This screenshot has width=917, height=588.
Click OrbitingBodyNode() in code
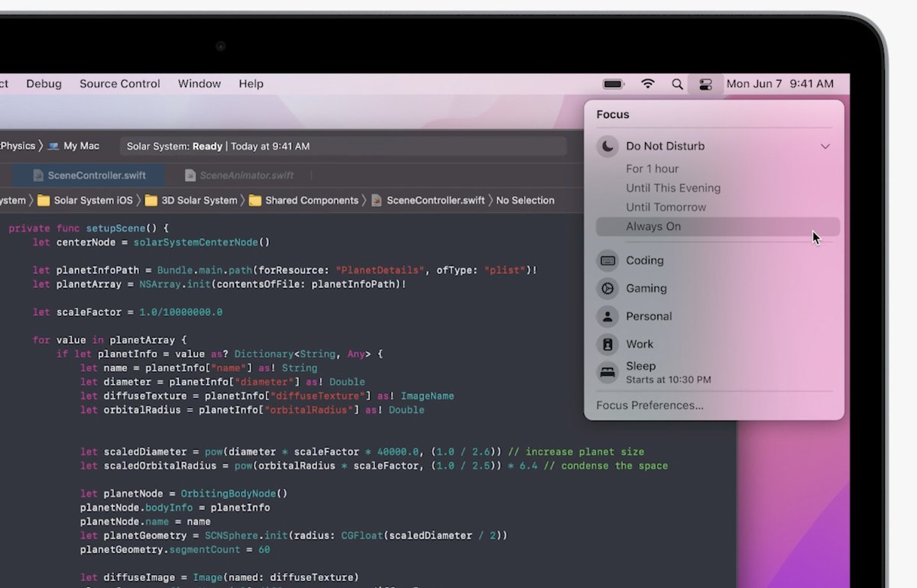234,493
